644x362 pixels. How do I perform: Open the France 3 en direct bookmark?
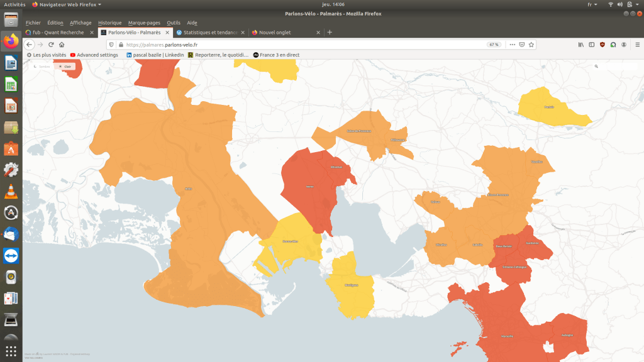pyautogui.click(x=276, y=55)
